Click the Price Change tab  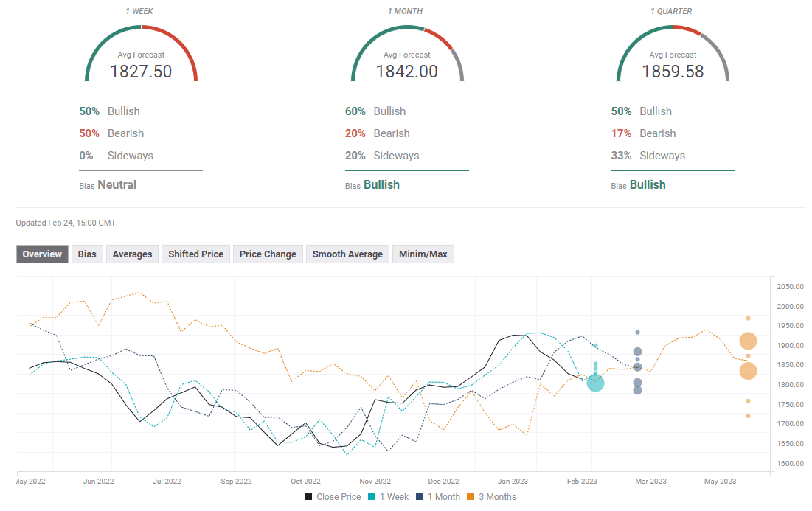tap(268, 254)
